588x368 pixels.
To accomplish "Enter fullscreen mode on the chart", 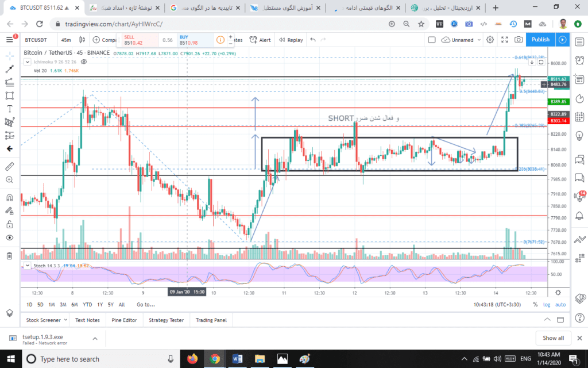I will pyautogui.click(x=504, y=40).
